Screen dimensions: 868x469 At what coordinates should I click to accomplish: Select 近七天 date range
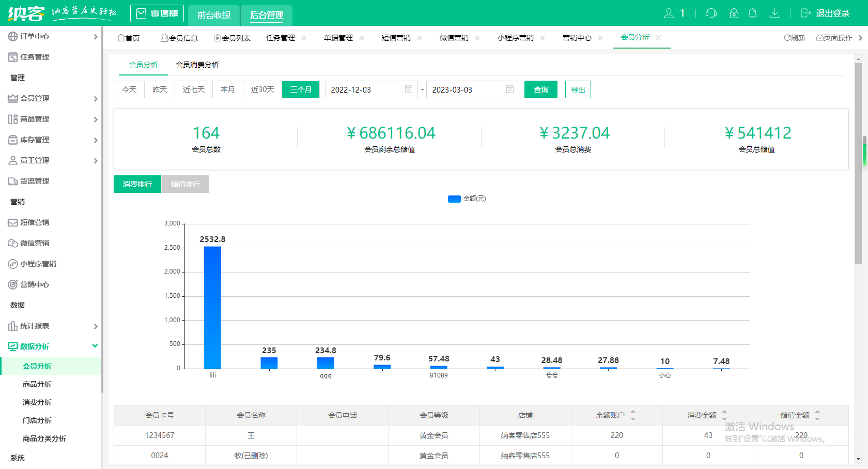[x=194, y=89]
